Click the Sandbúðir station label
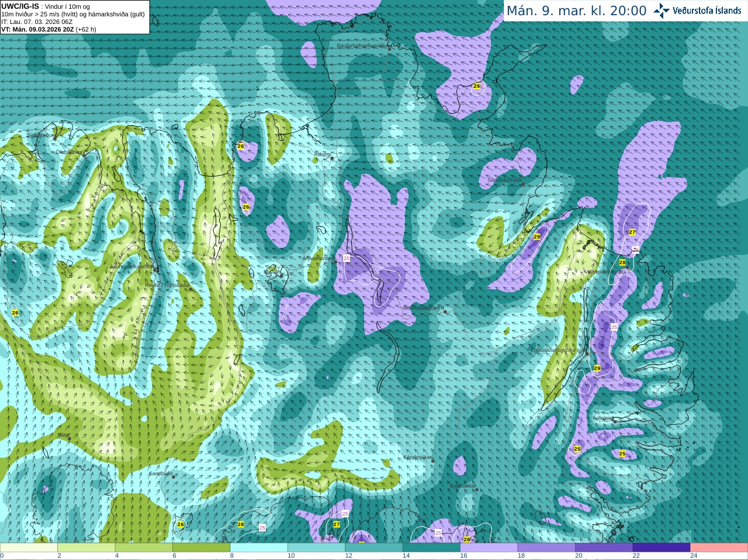Screen dimensions: 748x560 [x=161, y=473]
